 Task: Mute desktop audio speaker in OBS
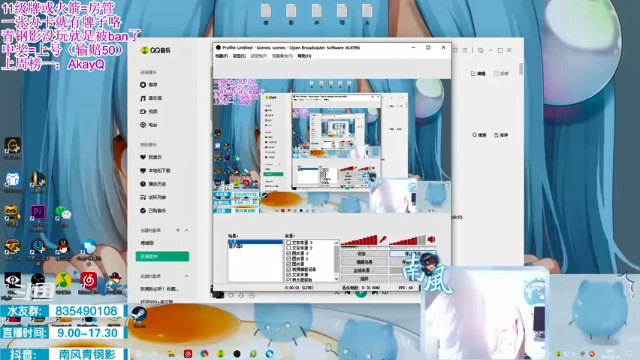[431, 240]
